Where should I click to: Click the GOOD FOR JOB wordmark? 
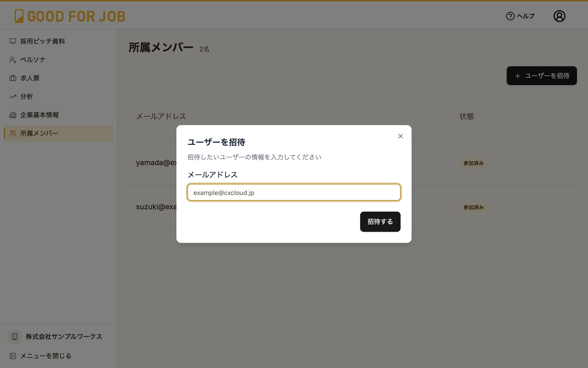pos(76,16)
